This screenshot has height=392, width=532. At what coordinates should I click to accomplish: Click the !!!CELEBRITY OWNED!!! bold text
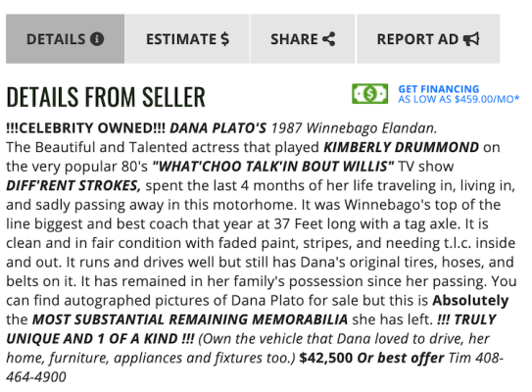tap(86, 128)
